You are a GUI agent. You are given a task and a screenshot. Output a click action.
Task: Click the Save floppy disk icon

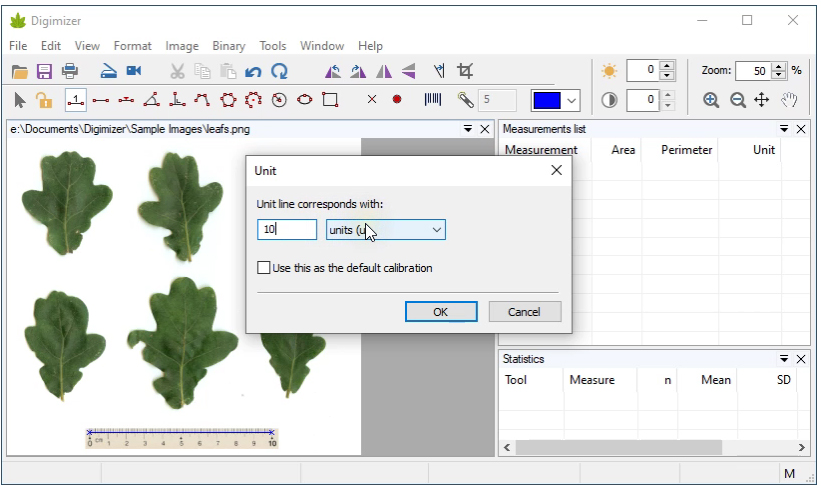(x=44, y=71)
